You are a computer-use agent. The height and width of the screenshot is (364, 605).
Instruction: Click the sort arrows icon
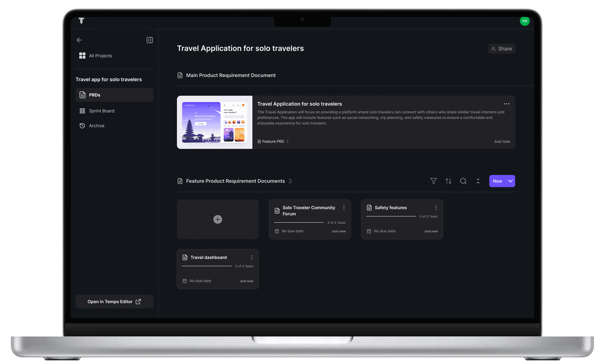(x=448, y=181)
